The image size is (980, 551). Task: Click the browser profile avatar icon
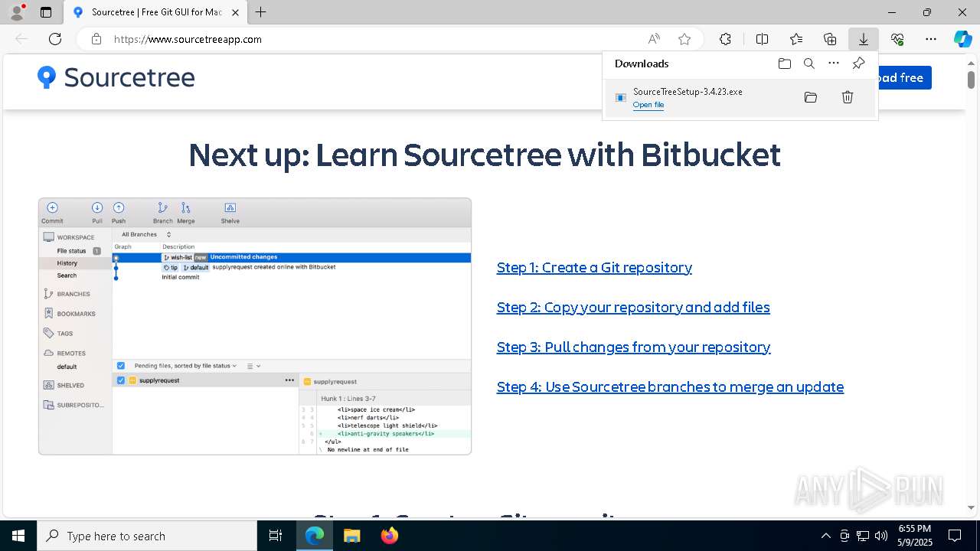[16, 12]
